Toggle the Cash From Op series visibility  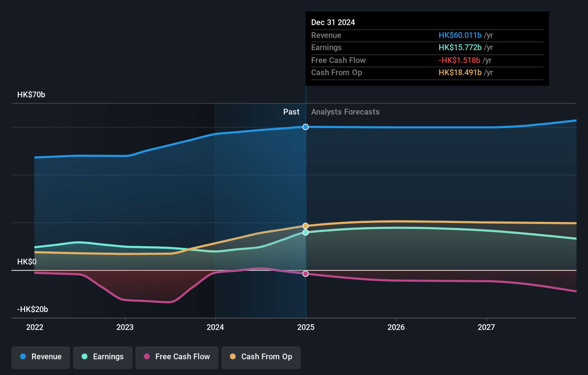[x=261, y=357]
